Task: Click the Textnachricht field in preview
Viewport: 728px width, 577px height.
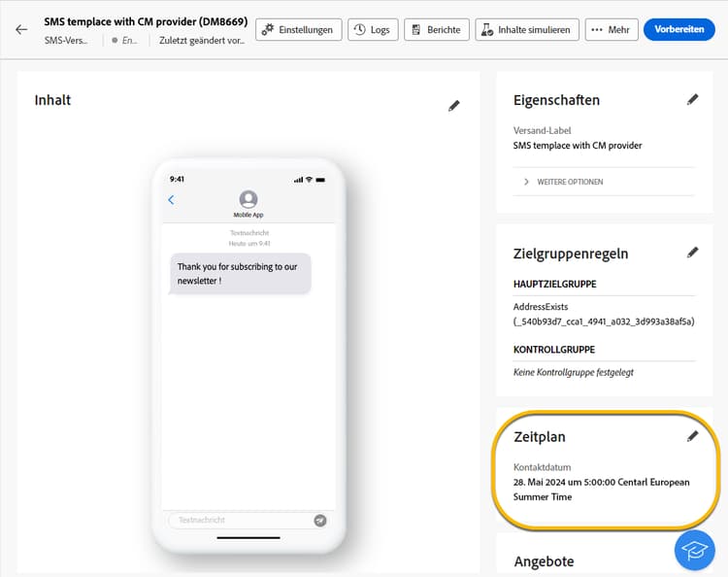Action: 242,520
